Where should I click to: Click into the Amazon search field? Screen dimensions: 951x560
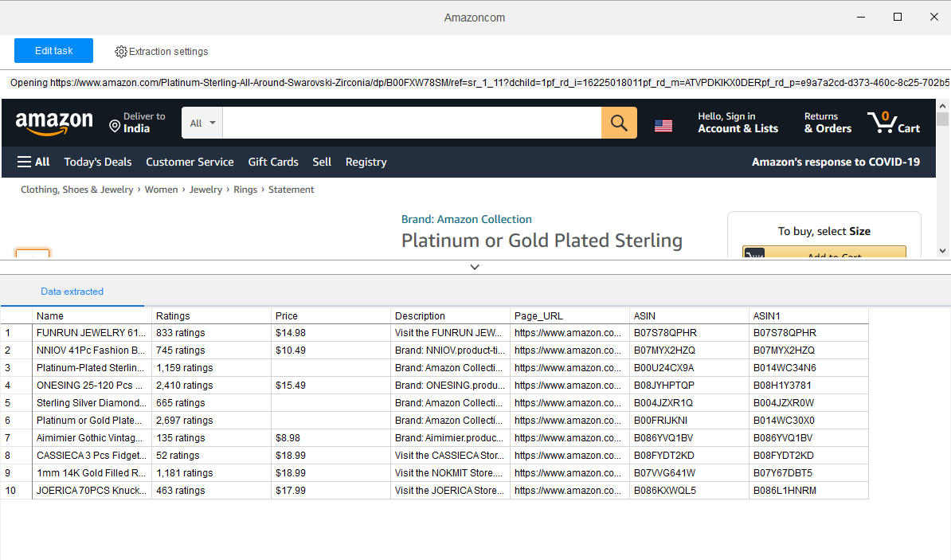412,123
